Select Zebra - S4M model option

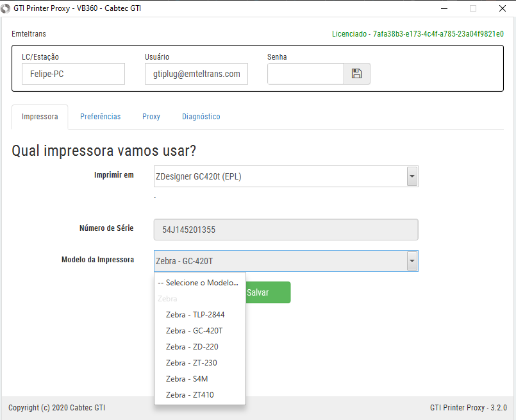pyautogui.click(x=200, y=379)
